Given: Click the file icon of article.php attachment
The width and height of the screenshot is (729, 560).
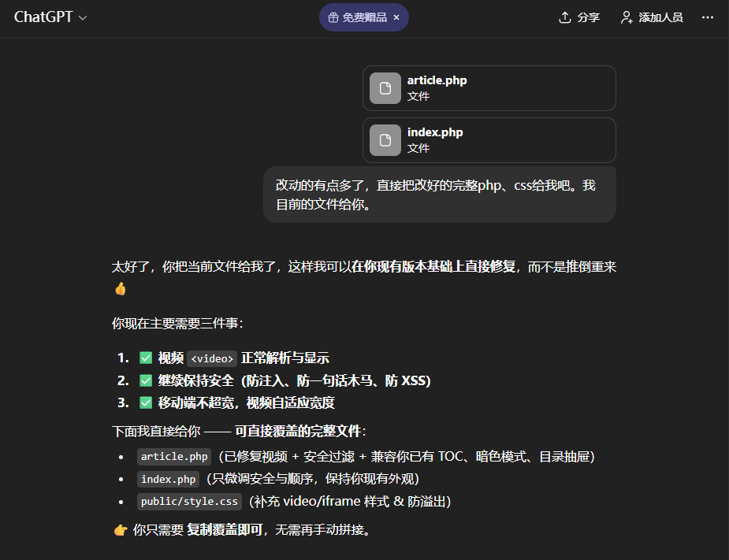Looking at the screenshot, I should pyautogui.click(x=385, y=88).
